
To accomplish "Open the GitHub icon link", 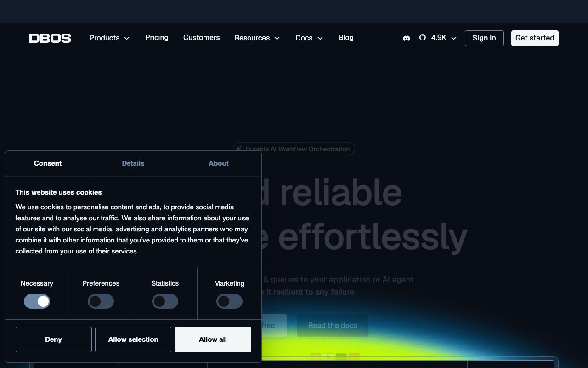I will (x=423, y=38).
